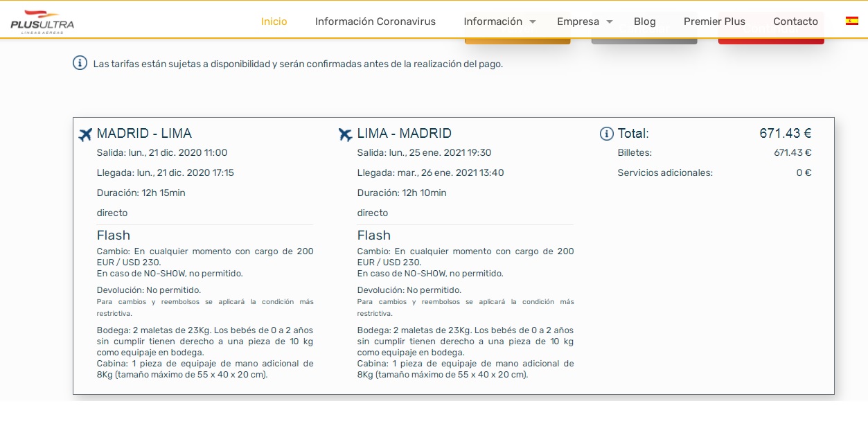Click the Flash fare heading for outbound flight
Screen dimensions: 868x435
114,236
